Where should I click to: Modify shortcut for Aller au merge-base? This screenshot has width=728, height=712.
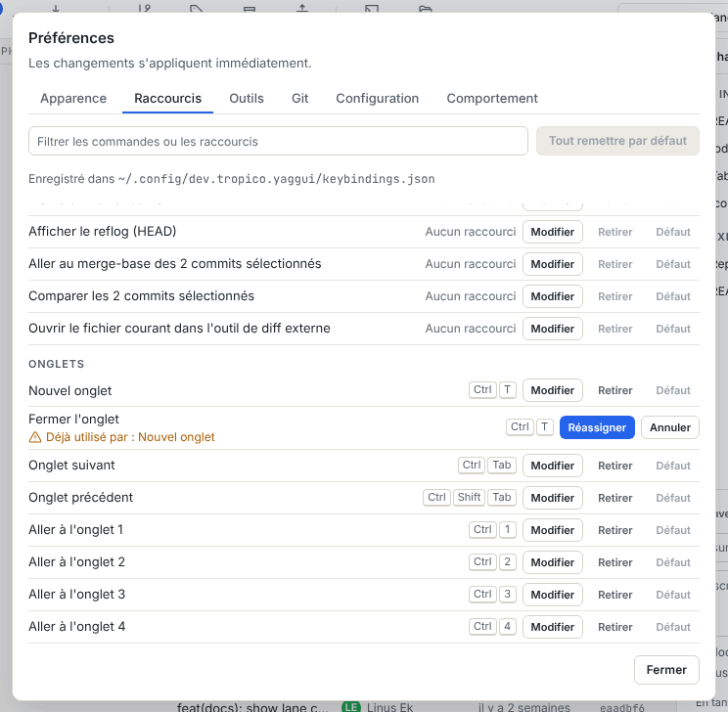point(553,264)
